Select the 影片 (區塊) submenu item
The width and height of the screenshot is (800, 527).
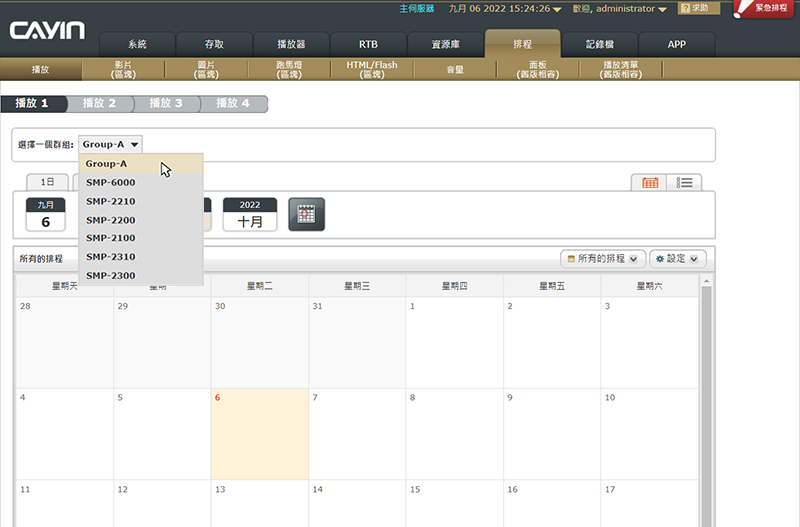pos(123,69)
